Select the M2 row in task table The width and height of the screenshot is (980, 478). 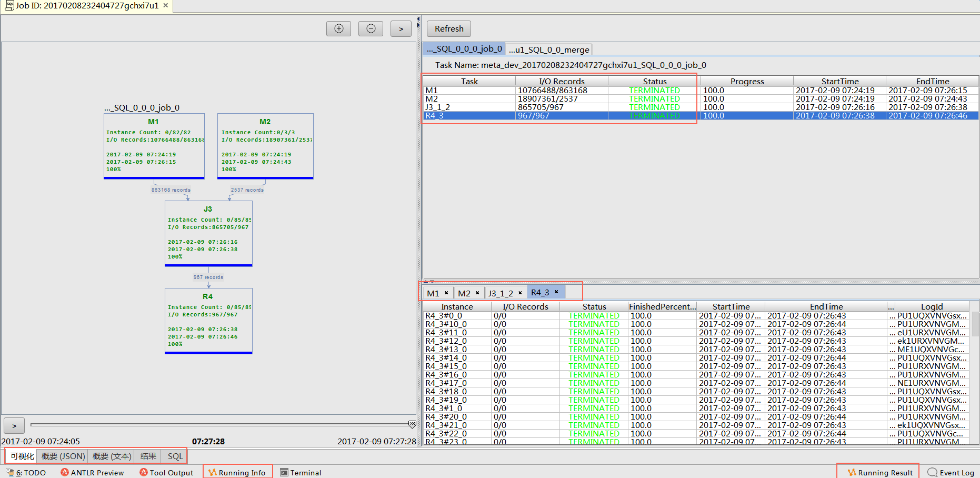click(468, 99)
